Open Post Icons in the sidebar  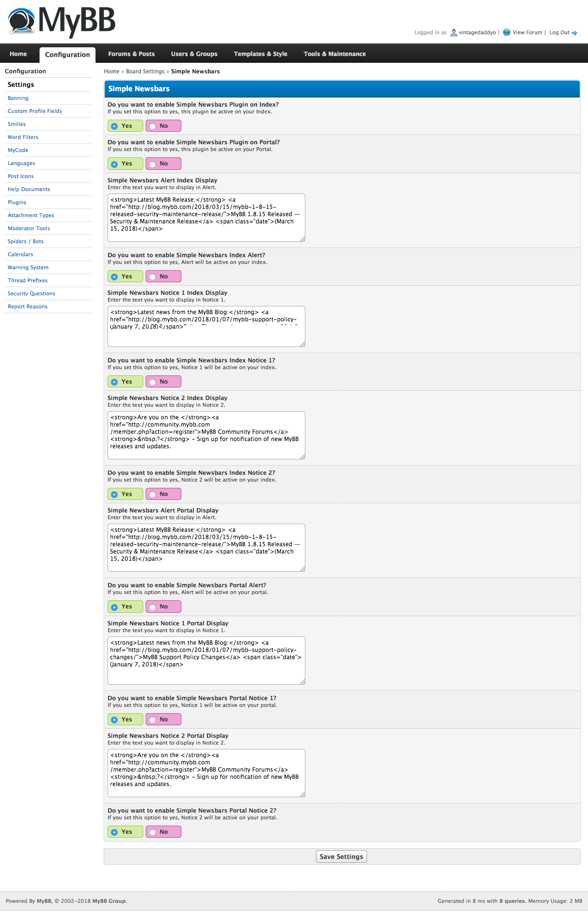tap(21, 176)
